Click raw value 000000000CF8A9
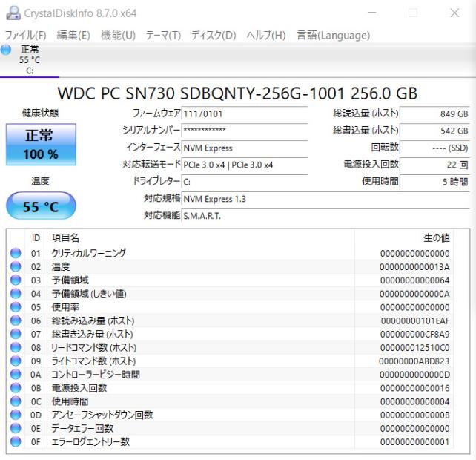 pos(414,334)
